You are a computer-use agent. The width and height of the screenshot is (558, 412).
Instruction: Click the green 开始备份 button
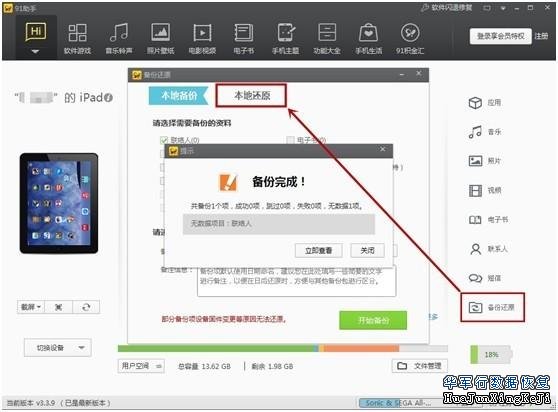click(373, 320)
